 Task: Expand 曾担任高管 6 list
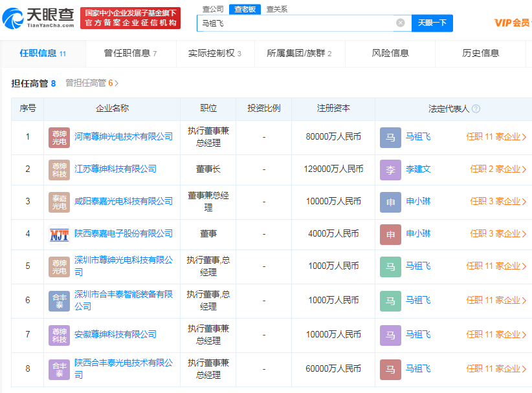tap(92, 83)
